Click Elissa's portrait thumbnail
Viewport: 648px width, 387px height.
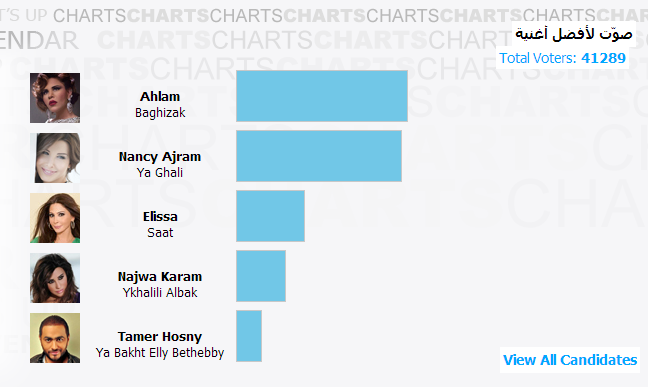pos(55,218)
